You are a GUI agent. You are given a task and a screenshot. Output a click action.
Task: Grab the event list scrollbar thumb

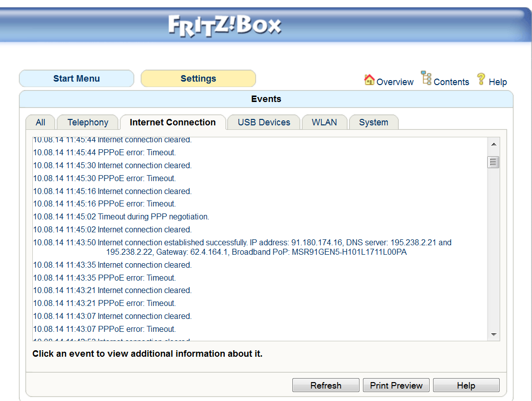tap(493, 162)
